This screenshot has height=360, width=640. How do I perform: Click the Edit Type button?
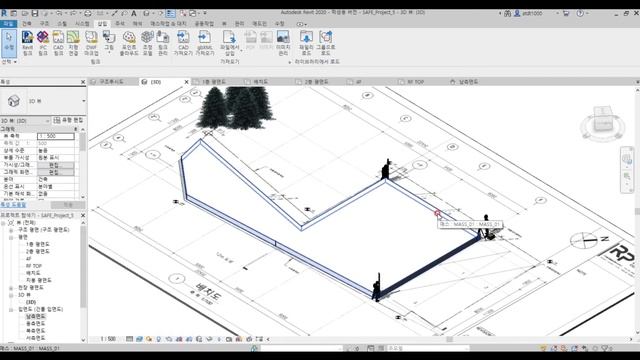pos(68,120)
